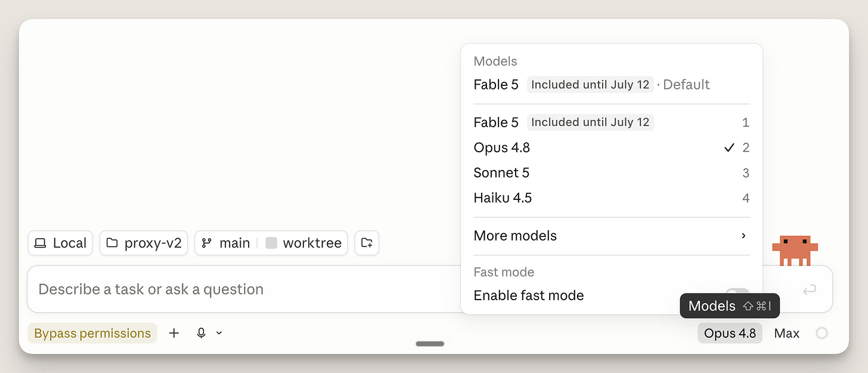
Task: Expand the More models submenu
Action: click(x=612, y=236)
